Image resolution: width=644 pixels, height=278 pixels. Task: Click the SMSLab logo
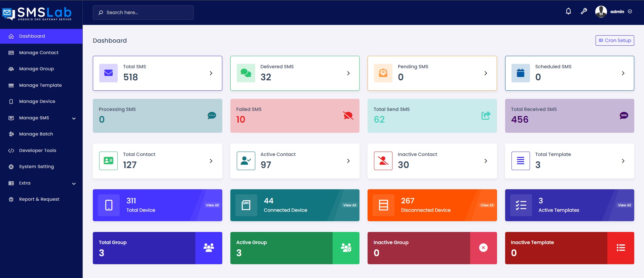tap(37, 13)
